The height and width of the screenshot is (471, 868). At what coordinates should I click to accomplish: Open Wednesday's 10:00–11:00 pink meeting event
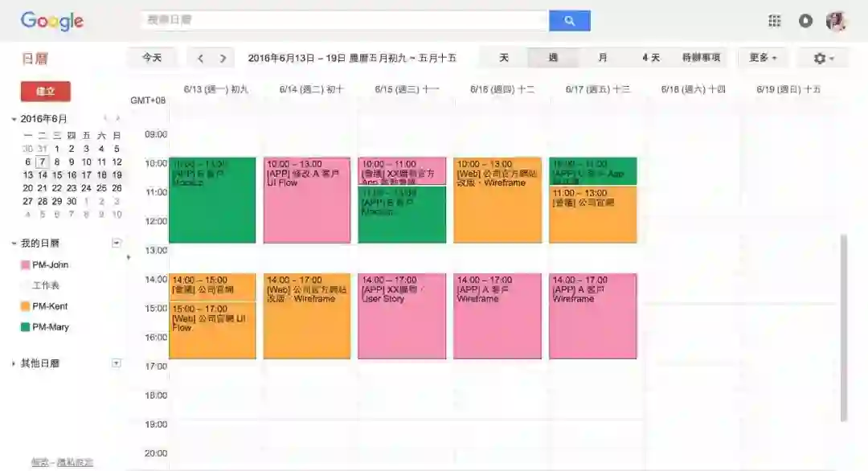click(402, 171)
